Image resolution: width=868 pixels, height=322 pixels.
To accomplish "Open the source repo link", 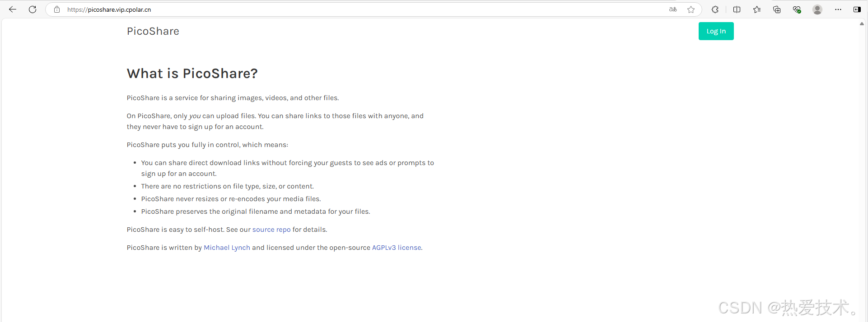I will point(271,230).
